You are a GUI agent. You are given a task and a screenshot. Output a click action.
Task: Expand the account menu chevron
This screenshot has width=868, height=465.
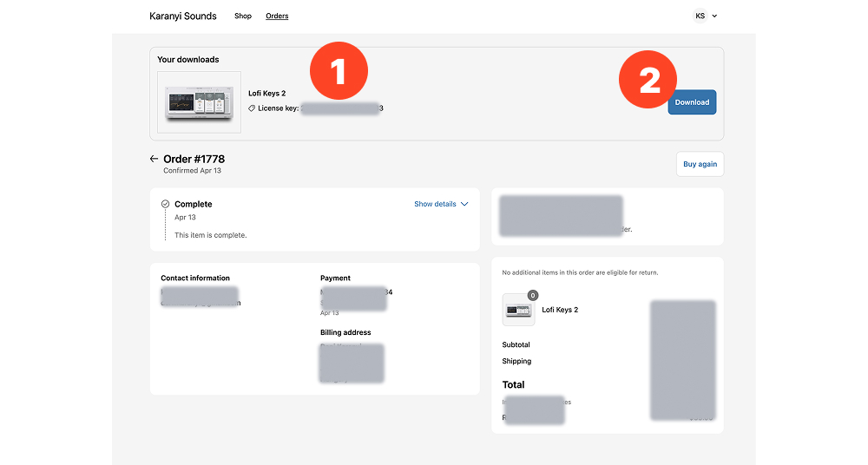click(714, 16)
